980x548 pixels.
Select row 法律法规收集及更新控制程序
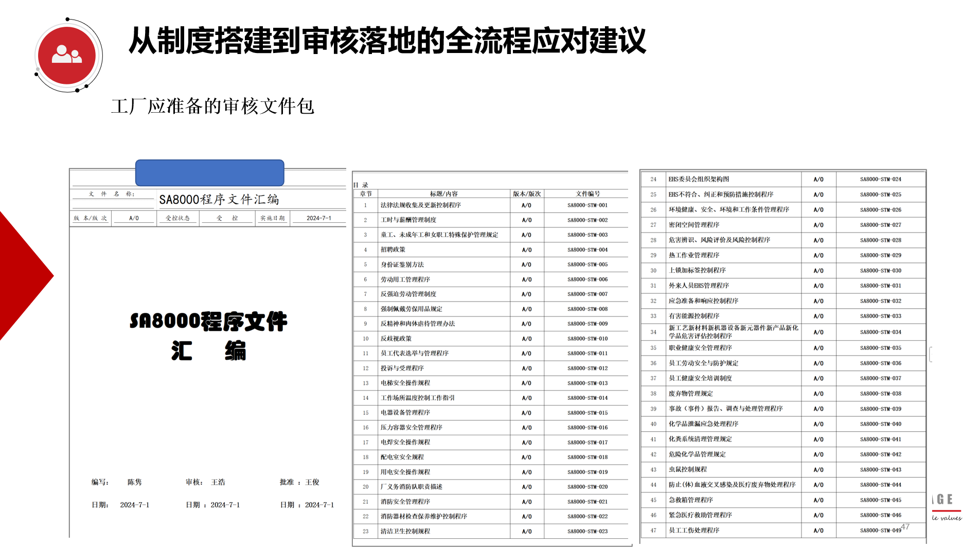pos(420,205)
